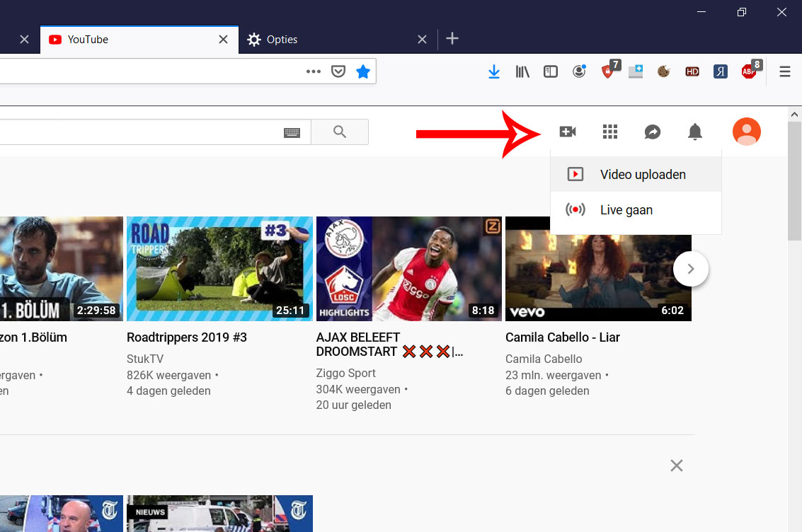
Task: Click the screenshot extension icon with blue plus
Action: tap(636, 71)
